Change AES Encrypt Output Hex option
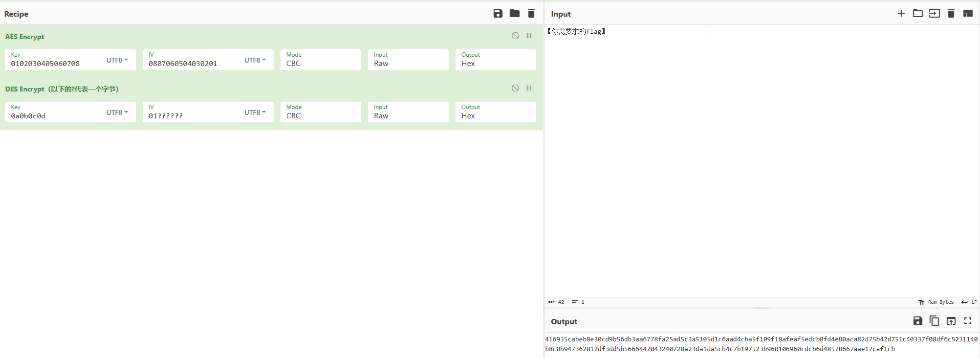 pos(496,60)
